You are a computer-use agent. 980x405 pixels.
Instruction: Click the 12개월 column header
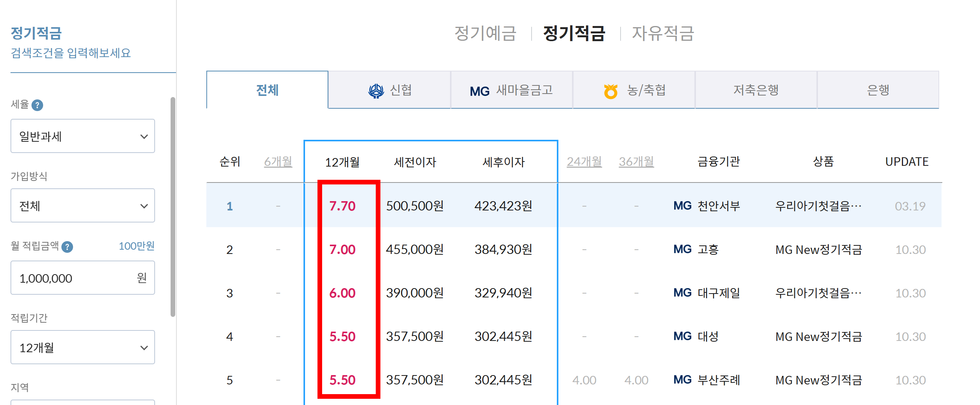pyautogui.click(x=342, y=162)
